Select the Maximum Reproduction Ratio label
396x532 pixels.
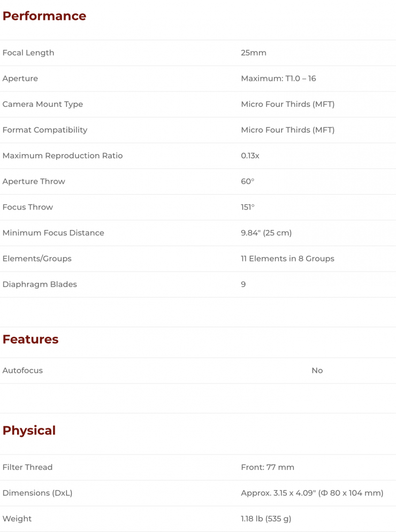63,156
